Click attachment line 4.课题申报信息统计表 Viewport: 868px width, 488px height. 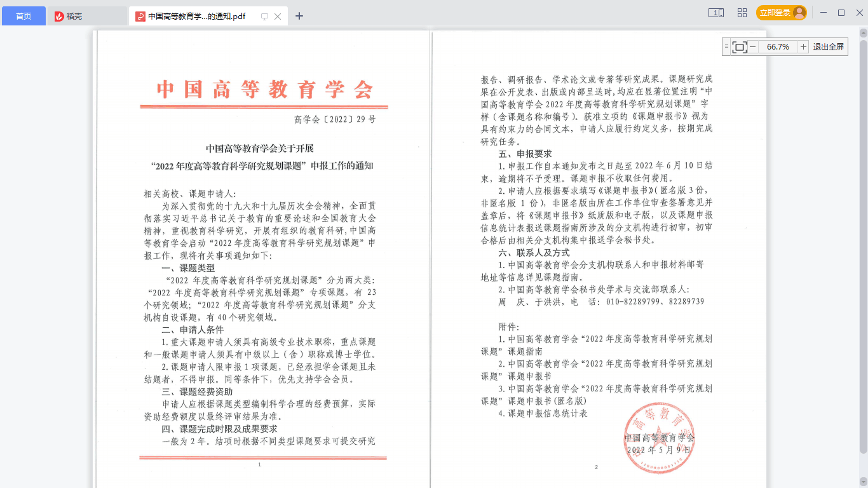(x=543, y=414)
